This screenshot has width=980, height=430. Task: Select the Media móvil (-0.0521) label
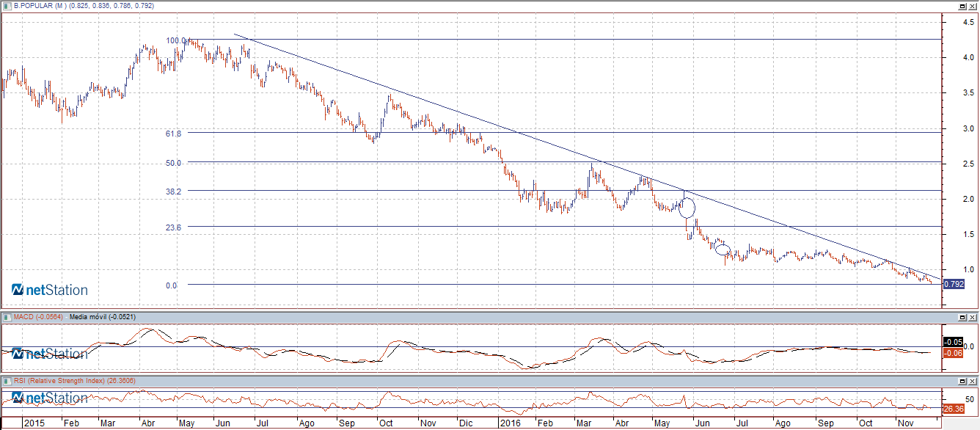coord(102,317)
